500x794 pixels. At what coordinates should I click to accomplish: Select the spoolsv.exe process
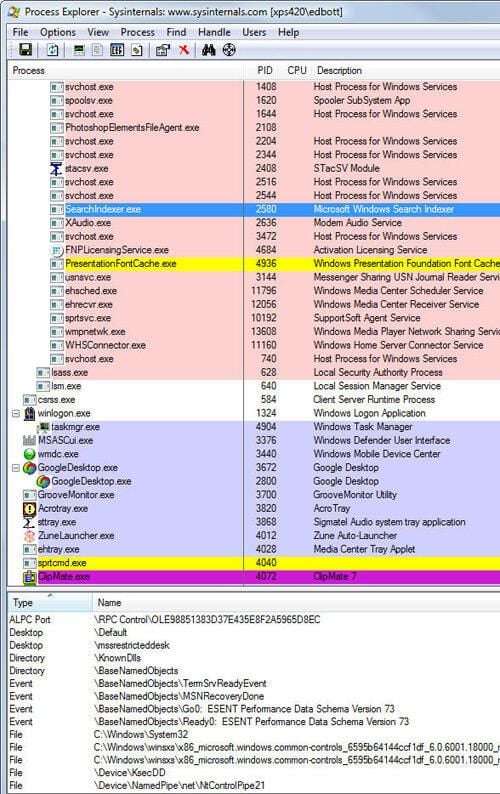89,100
